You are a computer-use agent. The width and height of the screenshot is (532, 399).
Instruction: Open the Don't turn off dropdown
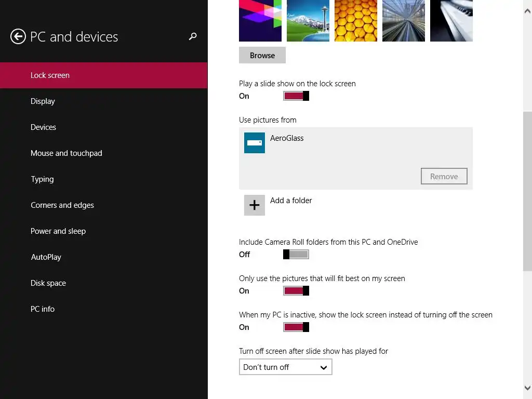tap(285, 367)
